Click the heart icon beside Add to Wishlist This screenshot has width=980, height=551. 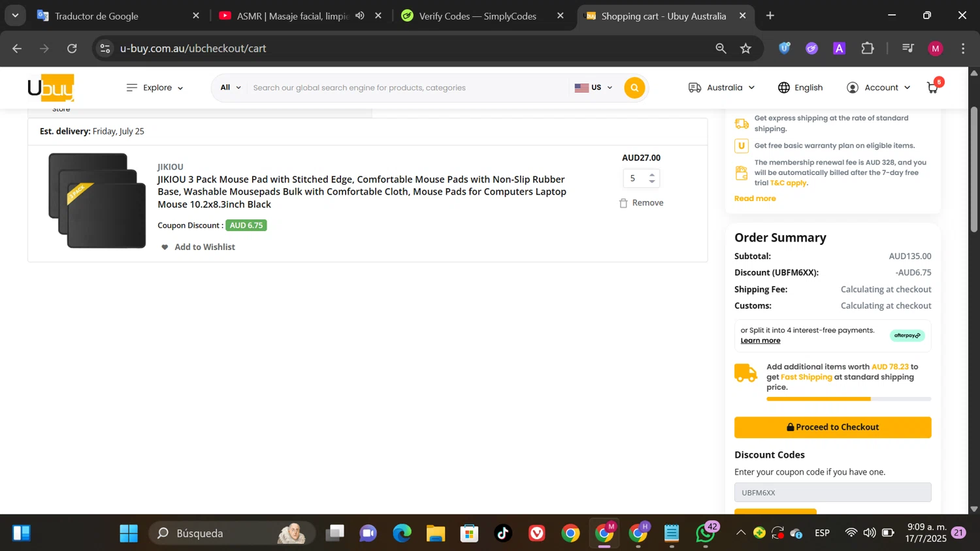tap(165, 247)
